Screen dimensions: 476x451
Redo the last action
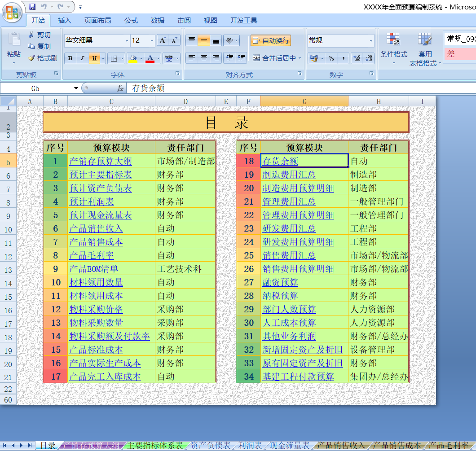[61, 6]
